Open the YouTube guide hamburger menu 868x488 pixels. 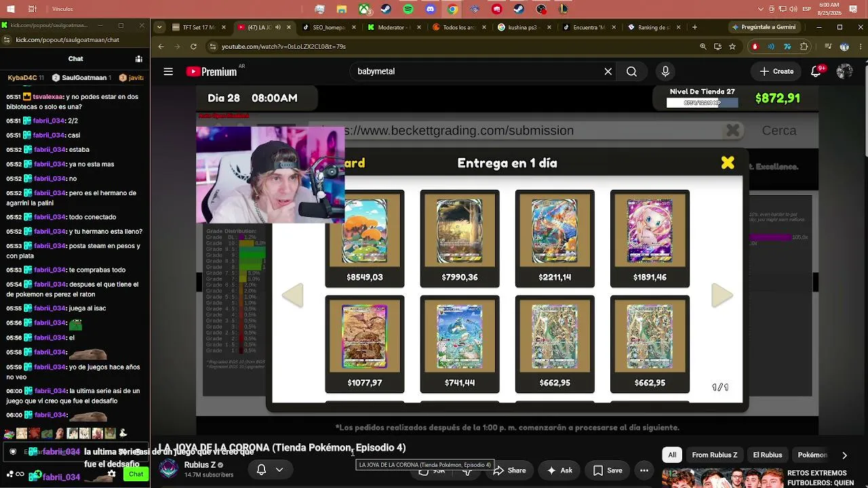click(168, 71)
